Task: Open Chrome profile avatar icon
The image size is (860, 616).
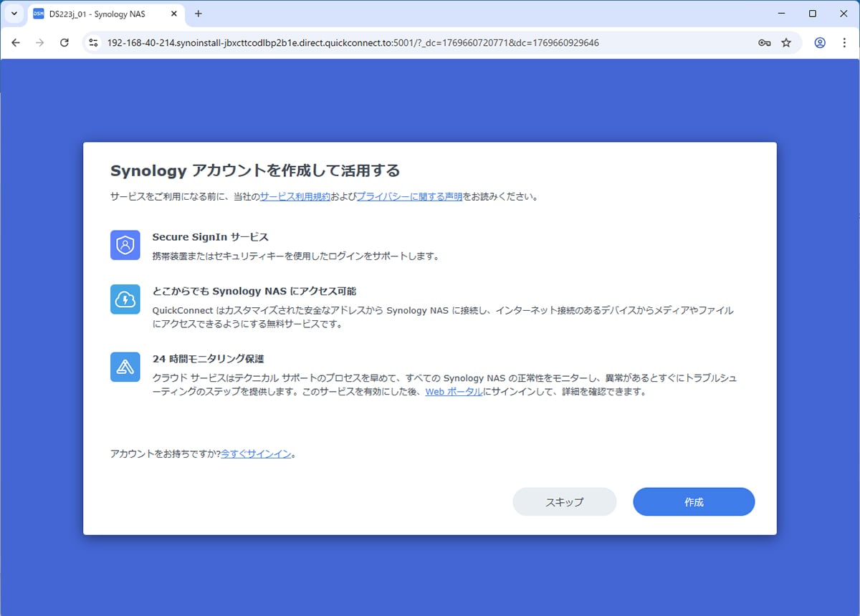Action: click(820, 43)
